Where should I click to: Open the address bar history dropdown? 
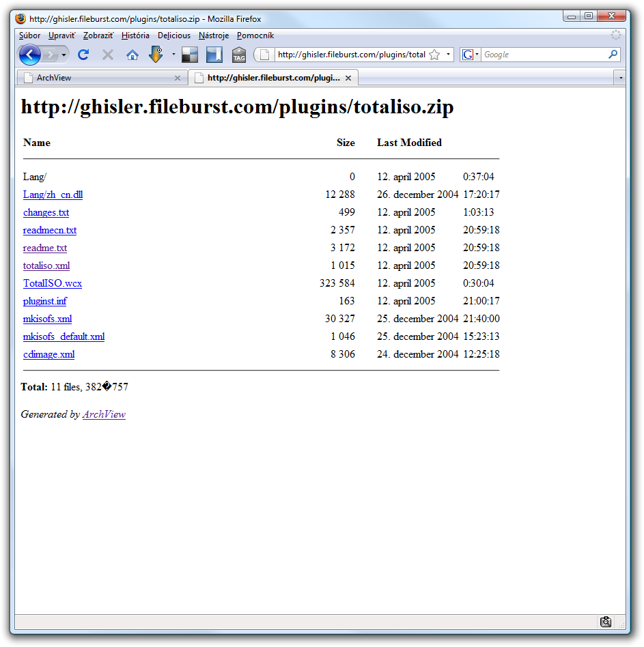tap(448, 54)
